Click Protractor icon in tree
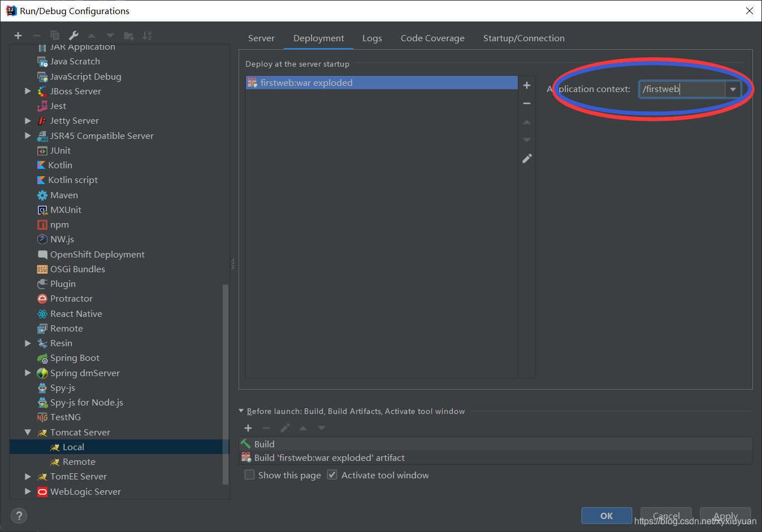 (x=42, y=299)
